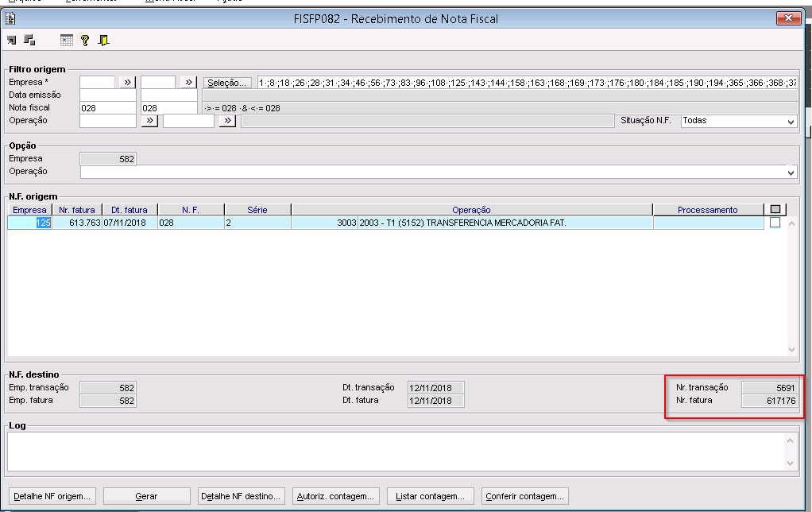Click the Emp. transação field

point(108,388)
